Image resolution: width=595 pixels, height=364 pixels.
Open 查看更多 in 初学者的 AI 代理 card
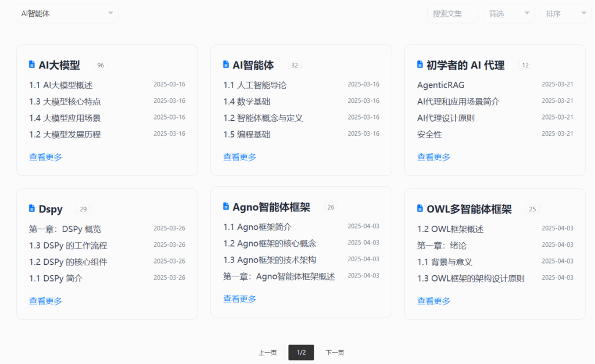(433, 157)
